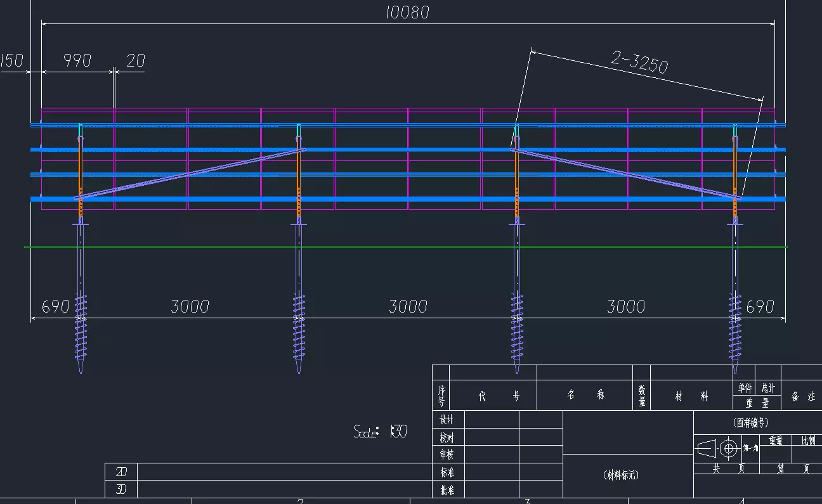Click the 备注 column header
Screen dimensions: 822x504
tap(802, 397)
